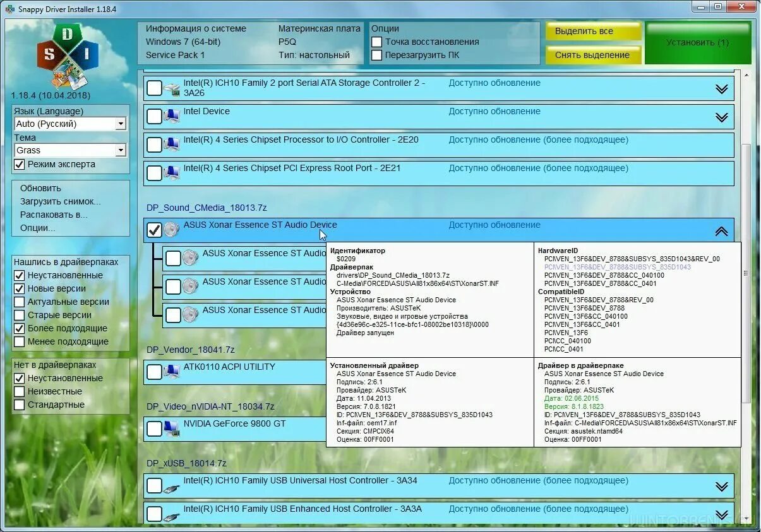The width and height of the screenshot is (761, 532).
Task: Click the Intel Device computer icon
Action: pyautogui.click(x=171, y=117)
